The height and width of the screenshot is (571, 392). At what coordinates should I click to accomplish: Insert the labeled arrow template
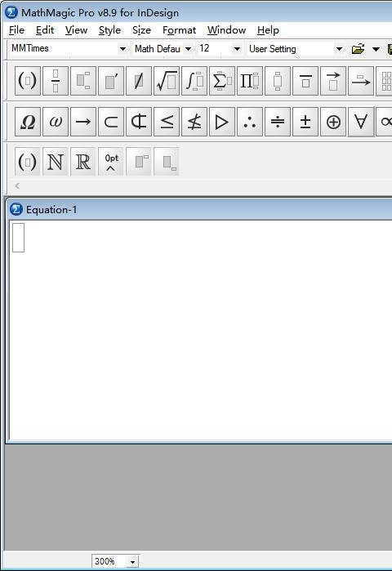pyautogui.click(x=361, y=81)
